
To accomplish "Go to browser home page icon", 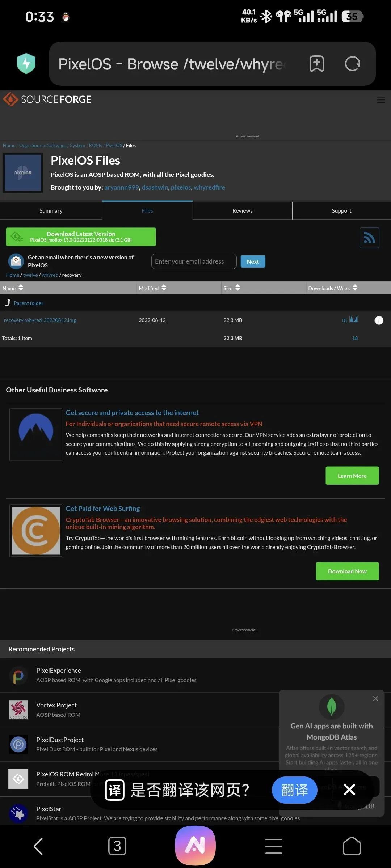I will pos(352,846).
